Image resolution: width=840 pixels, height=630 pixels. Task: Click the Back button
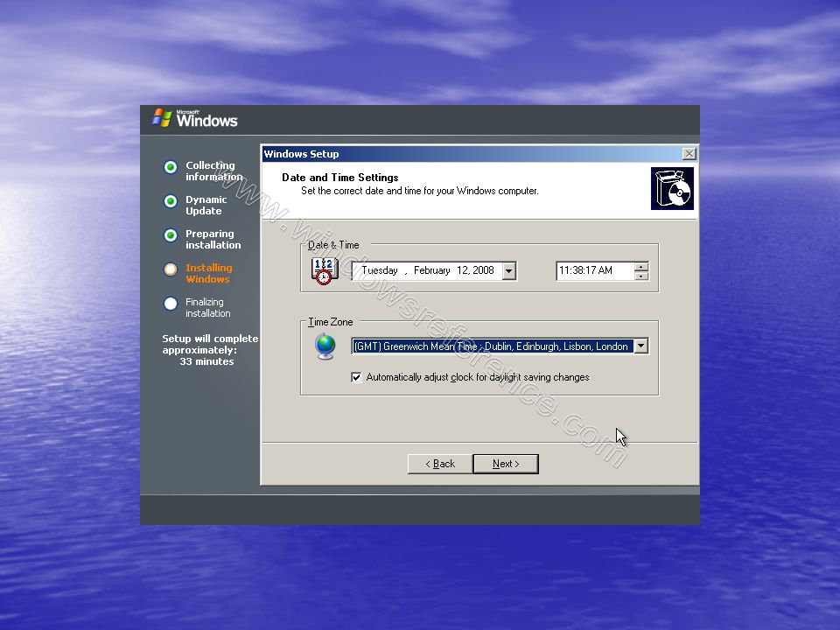click(440, 464)
